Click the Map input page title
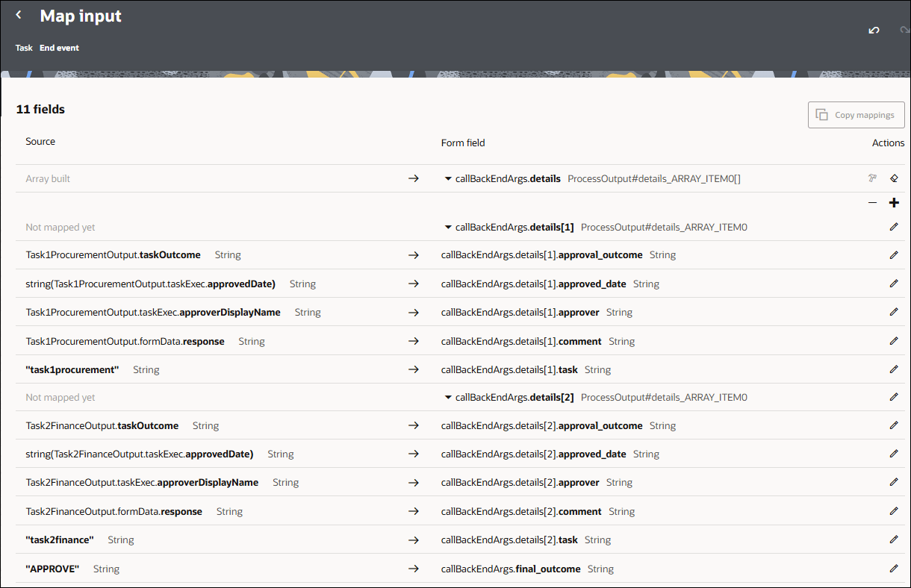The height and width of the screenshot is (588, 911). tap(81, 16)
